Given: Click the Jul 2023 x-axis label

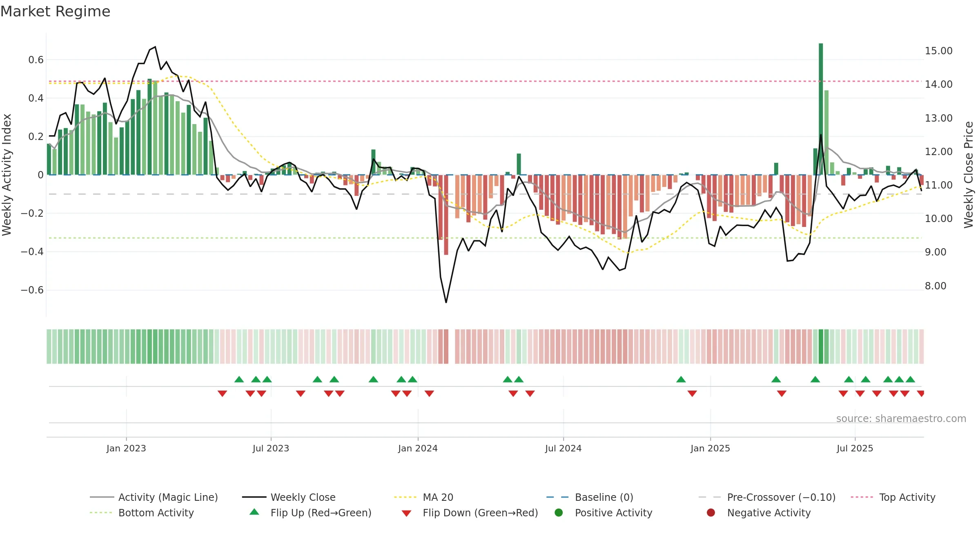Looking at the screenshot, I should (271, 449).
